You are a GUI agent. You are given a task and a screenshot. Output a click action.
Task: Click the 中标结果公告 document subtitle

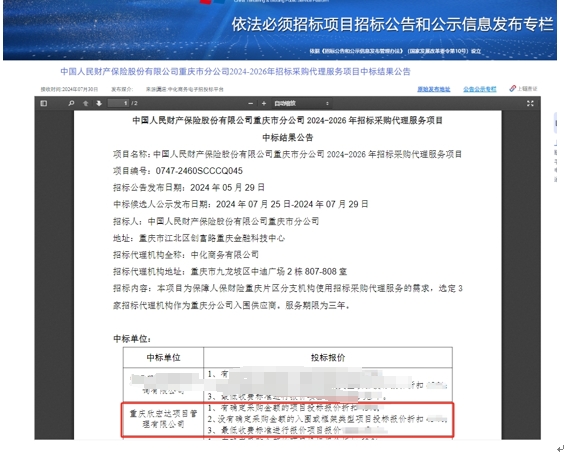(288, 137)
